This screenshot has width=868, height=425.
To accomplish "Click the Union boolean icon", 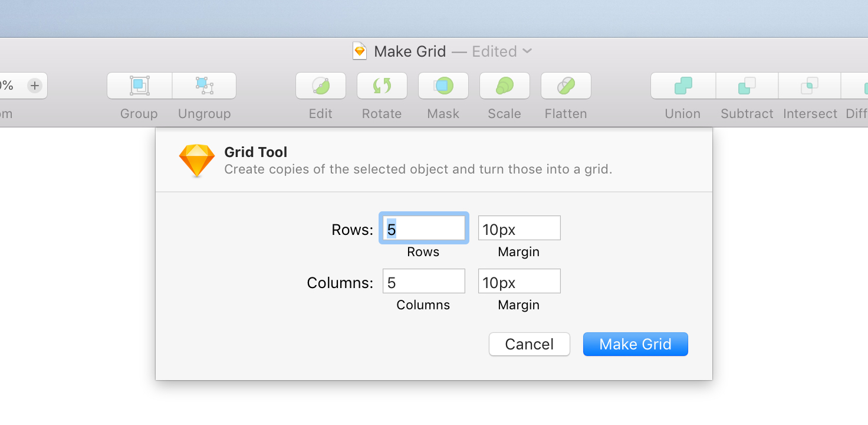I will (683, 86).
